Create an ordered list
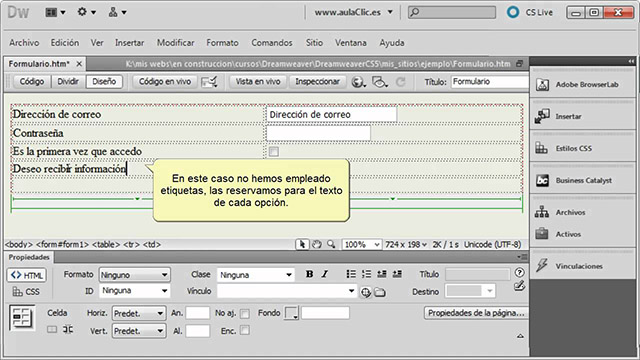640x360 pixels. click(367, 274)
